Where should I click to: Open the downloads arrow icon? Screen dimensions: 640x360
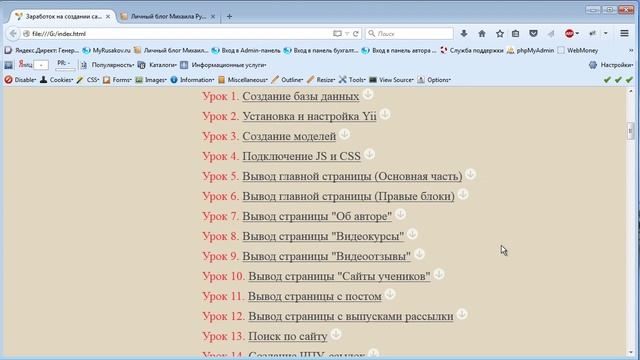(464, 33)
